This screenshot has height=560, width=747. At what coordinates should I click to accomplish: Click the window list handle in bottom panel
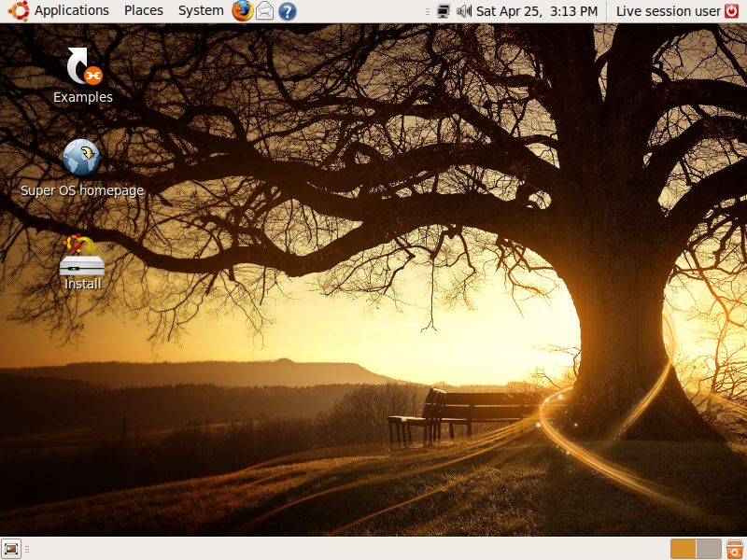click(x=27, y=549)
